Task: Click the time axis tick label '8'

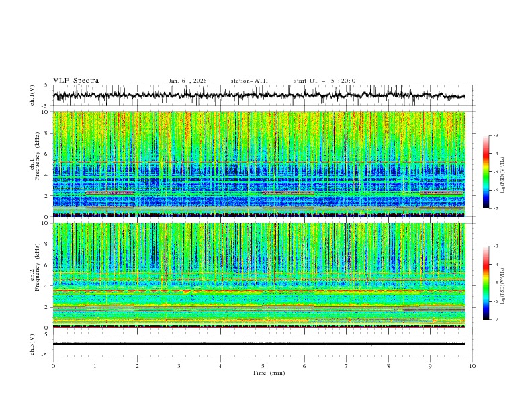Action: pyautogui.click(x=388, y=366)
